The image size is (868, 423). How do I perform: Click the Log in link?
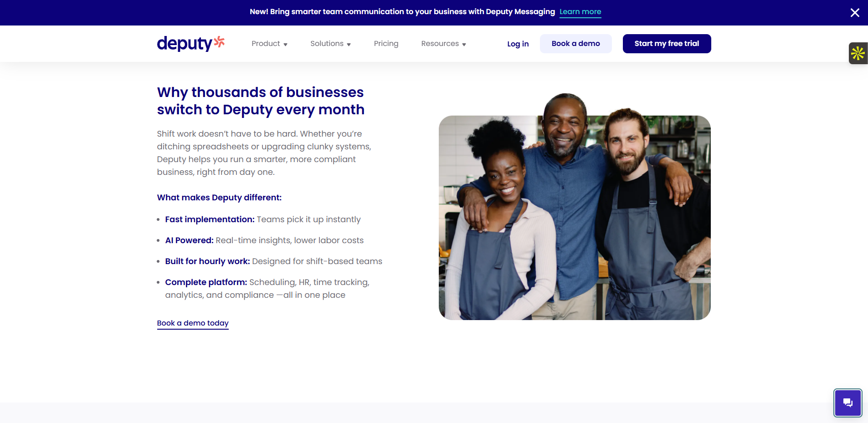[518, 44]
